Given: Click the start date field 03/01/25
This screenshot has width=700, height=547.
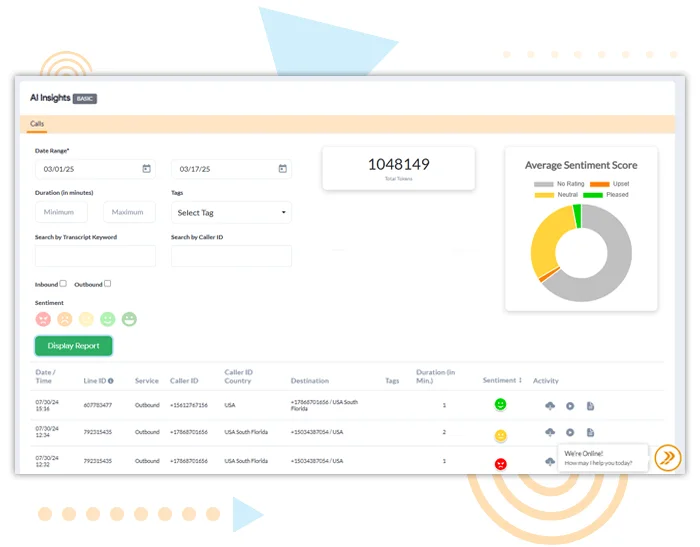Looking at the screenshot, I should (x=95, y=169).
